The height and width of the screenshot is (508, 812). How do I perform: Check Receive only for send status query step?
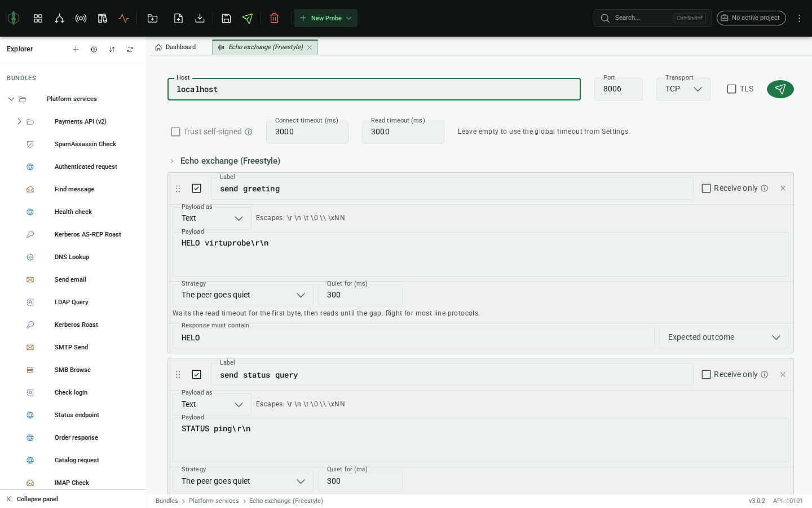click(706, 374)
